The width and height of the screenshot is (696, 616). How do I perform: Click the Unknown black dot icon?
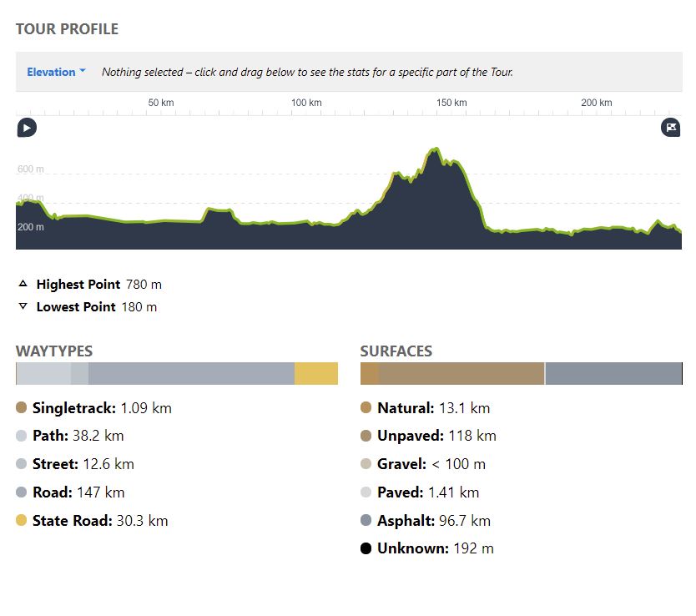366,548
